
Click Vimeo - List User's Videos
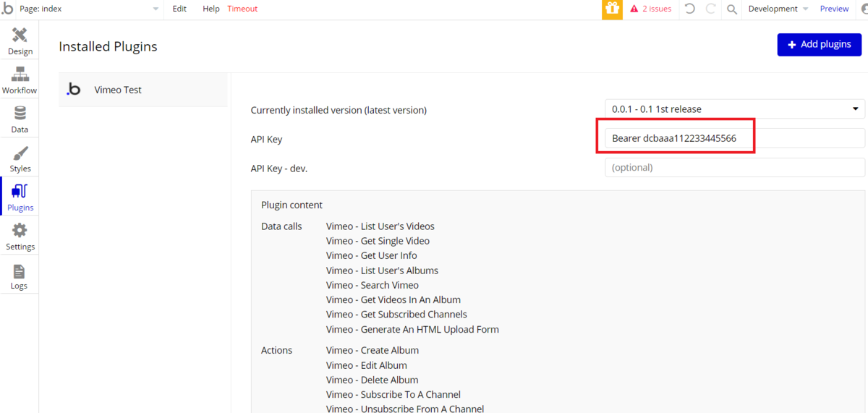[x=380, y=226]
